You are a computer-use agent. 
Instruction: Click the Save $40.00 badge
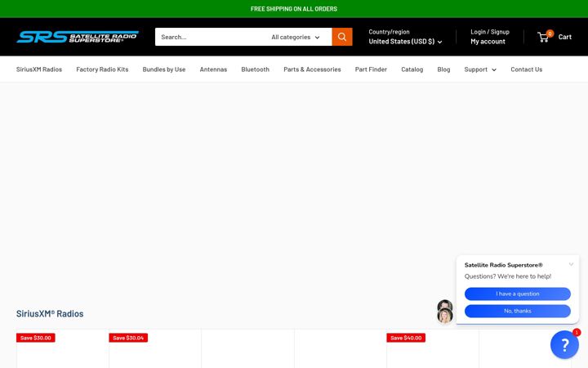[406, 338]
